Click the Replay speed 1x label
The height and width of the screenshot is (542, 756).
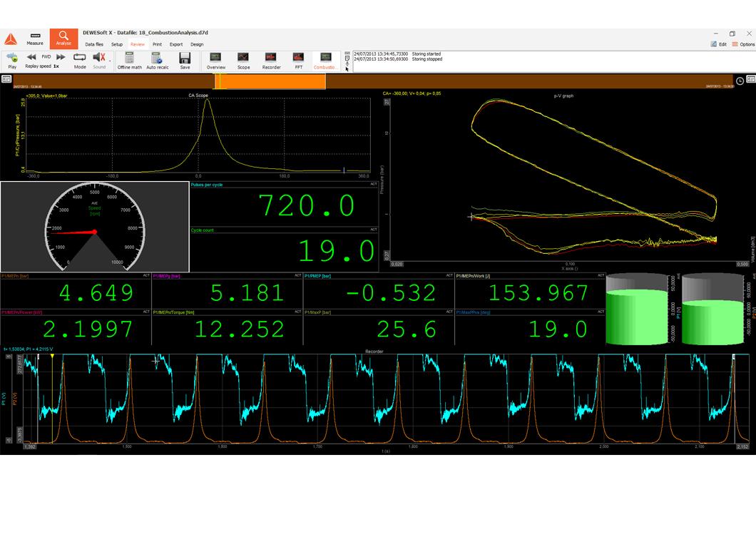click(42, 66)
